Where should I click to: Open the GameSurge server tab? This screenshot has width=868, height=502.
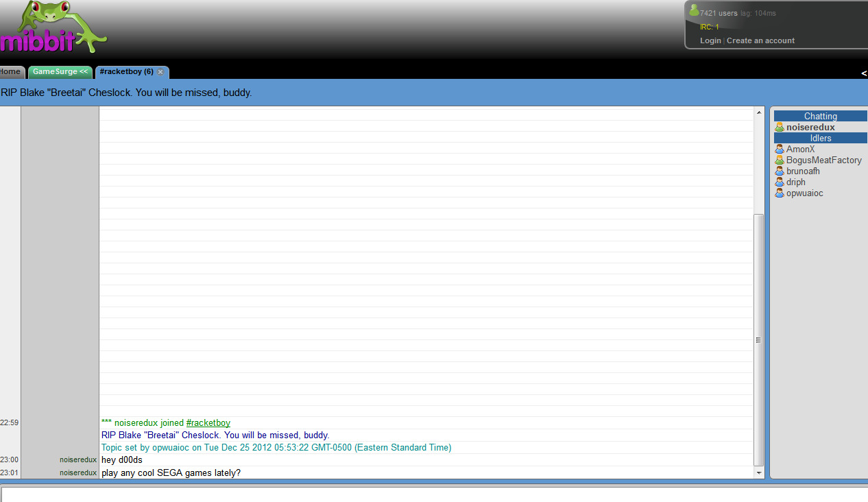(x=60, y=72)
